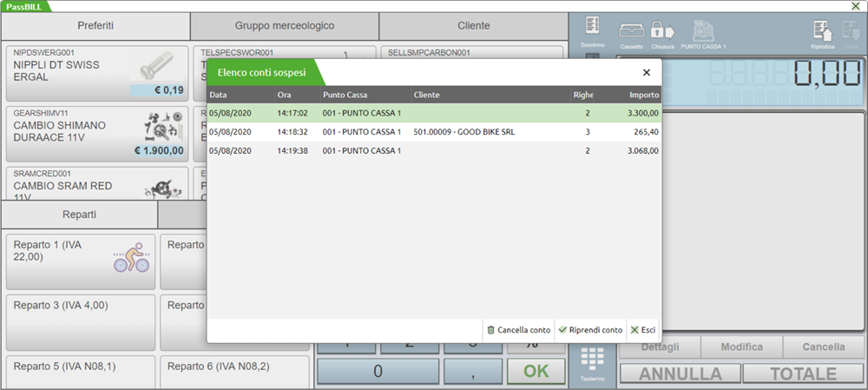Click the Chiusura padlock icon
The width and height of the screenshot is (868, 390).
(x=662, y=31)
